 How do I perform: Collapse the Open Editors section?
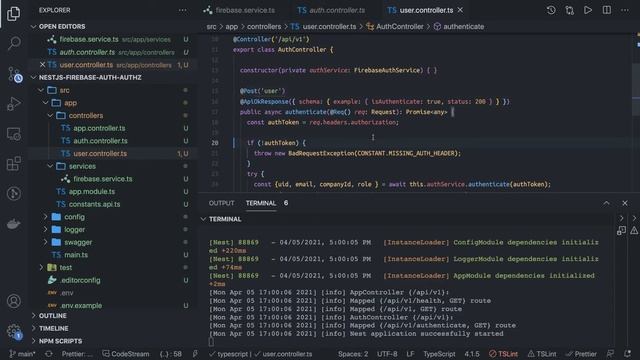point(62,27)
